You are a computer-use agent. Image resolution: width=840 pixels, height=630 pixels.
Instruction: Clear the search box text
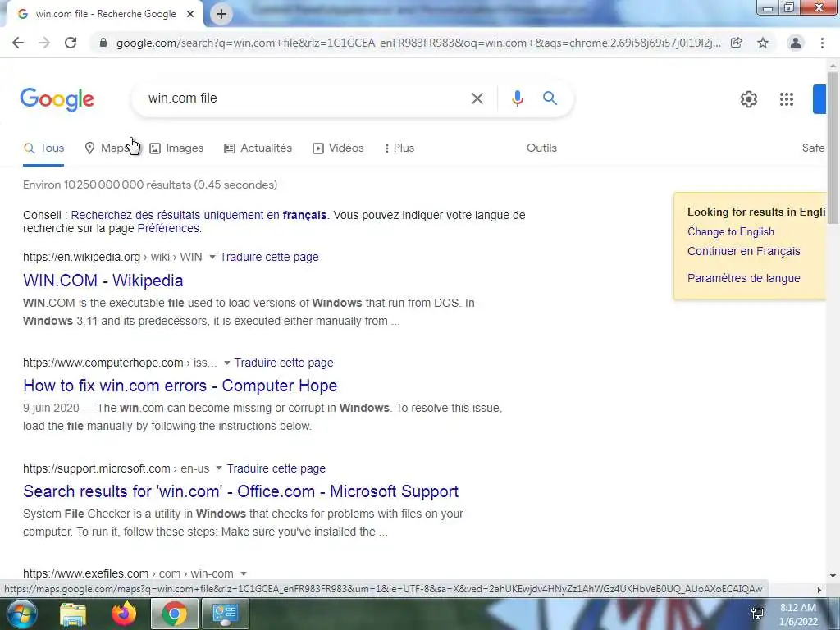coord(477,98)
